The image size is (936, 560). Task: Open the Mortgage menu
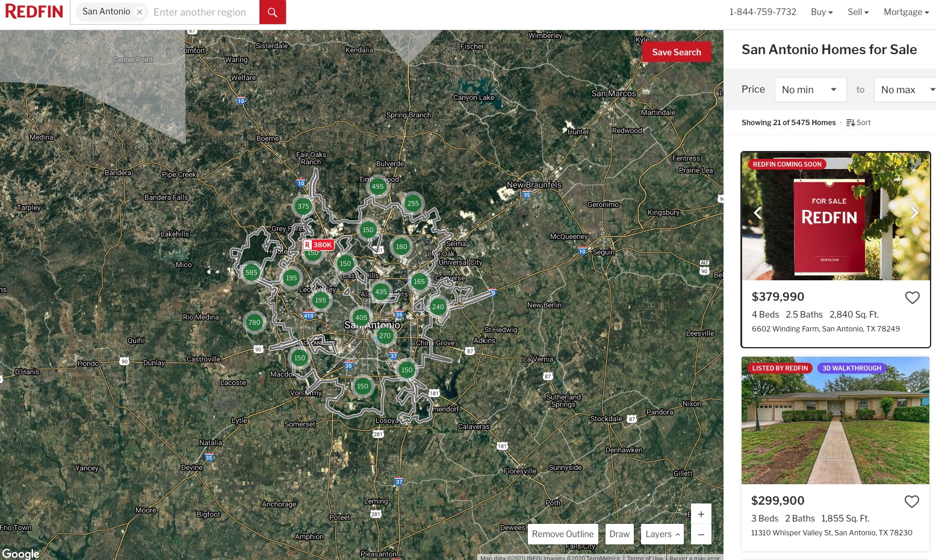906,12
